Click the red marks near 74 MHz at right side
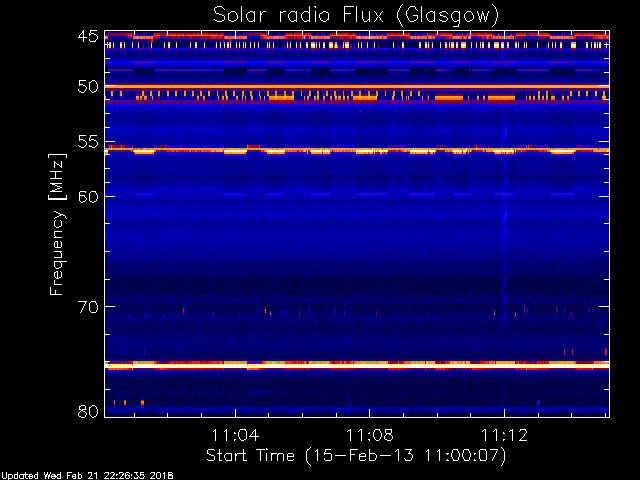This screenshot has width=640, height=480. tap(569, 352)
